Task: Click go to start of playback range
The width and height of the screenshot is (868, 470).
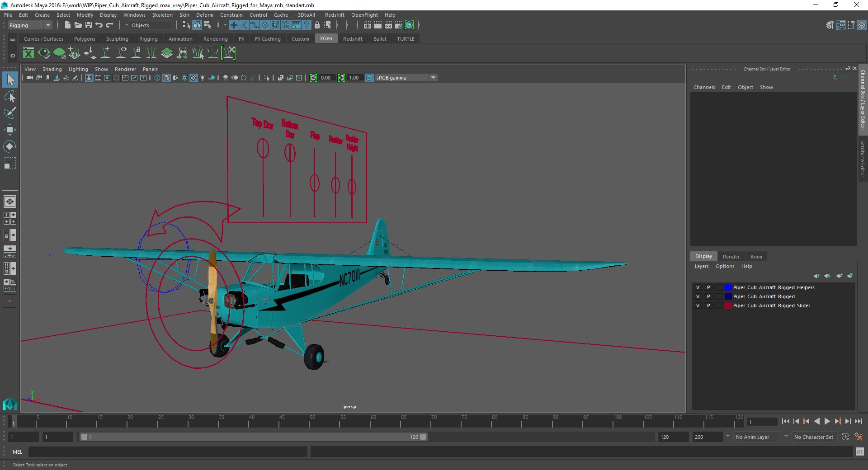Action: (785, 421)
